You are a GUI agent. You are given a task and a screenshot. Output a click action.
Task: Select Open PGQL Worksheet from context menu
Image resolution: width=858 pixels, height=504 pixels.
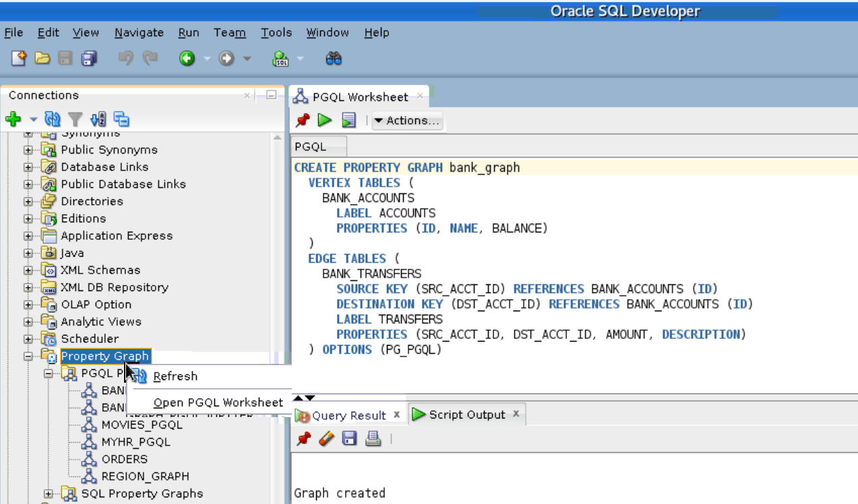pos(218,403)
